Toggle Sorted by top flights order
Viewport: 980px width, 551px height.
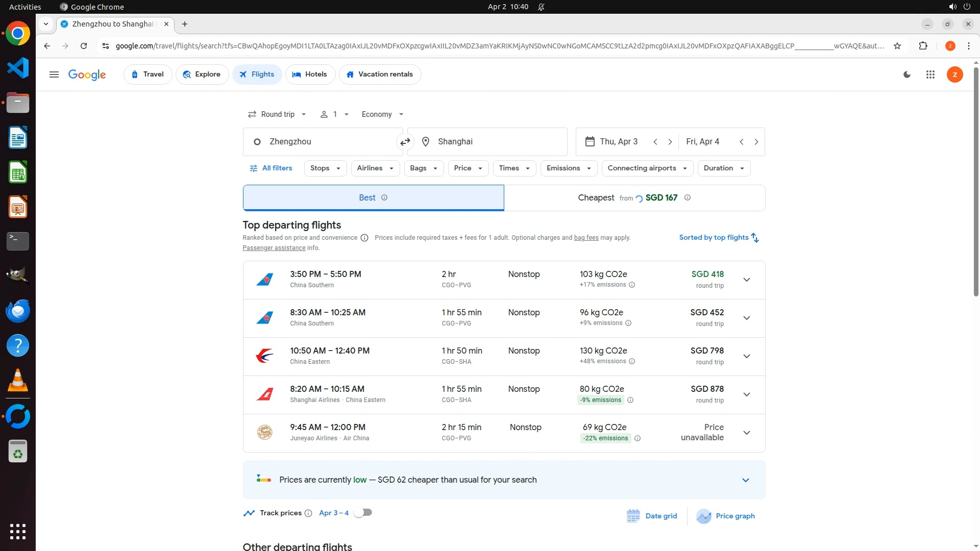(719, 238)
